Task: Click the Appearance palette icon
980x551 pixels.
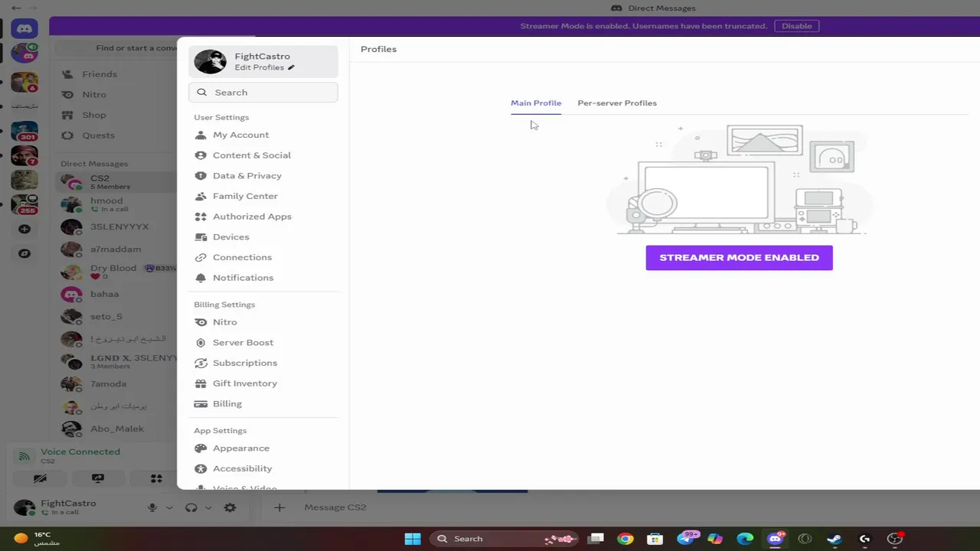Action: point(201,448)
